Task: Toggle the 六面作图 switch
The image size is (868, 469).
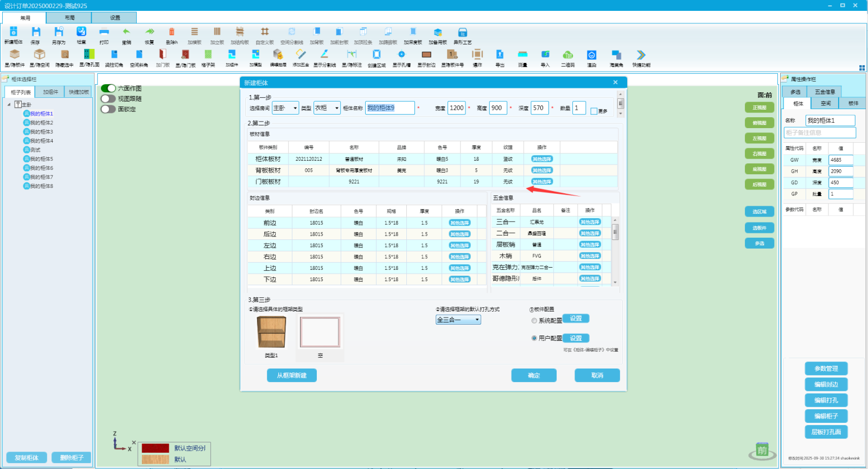Action: tap(108, 88)
